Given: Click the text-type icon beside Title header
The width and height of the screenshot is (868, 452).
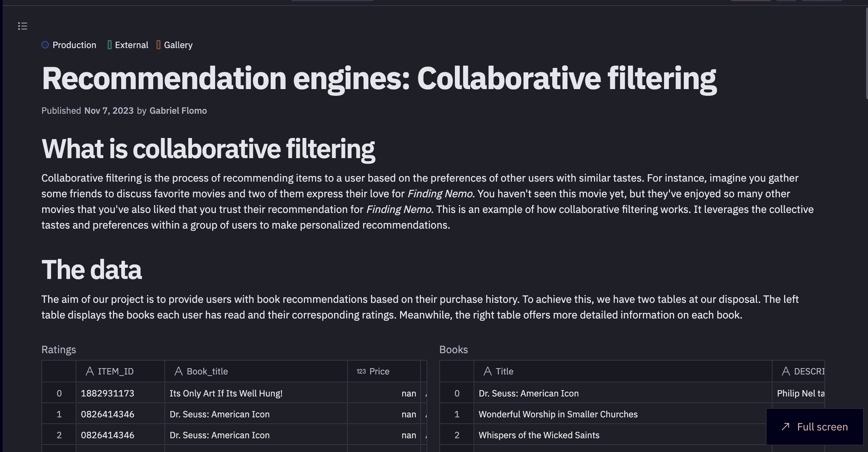Looking at the screenshot, I should [x=488, y=371].
